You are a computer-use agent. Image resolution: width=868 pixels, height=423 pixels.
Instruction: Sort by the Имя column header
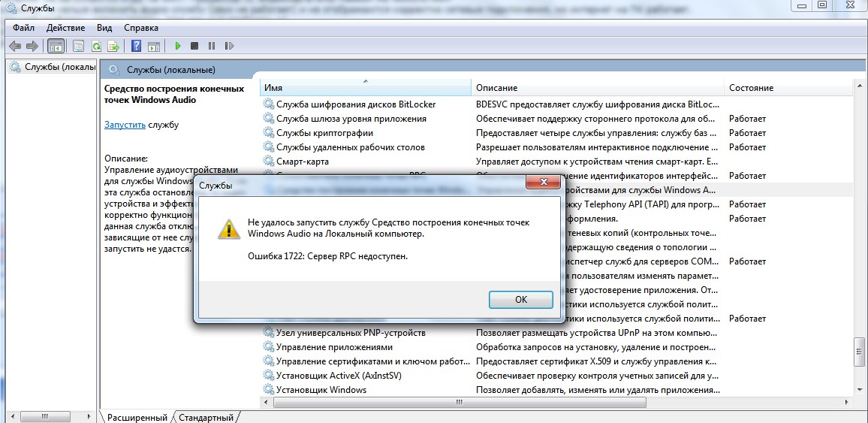pos(366,87)
